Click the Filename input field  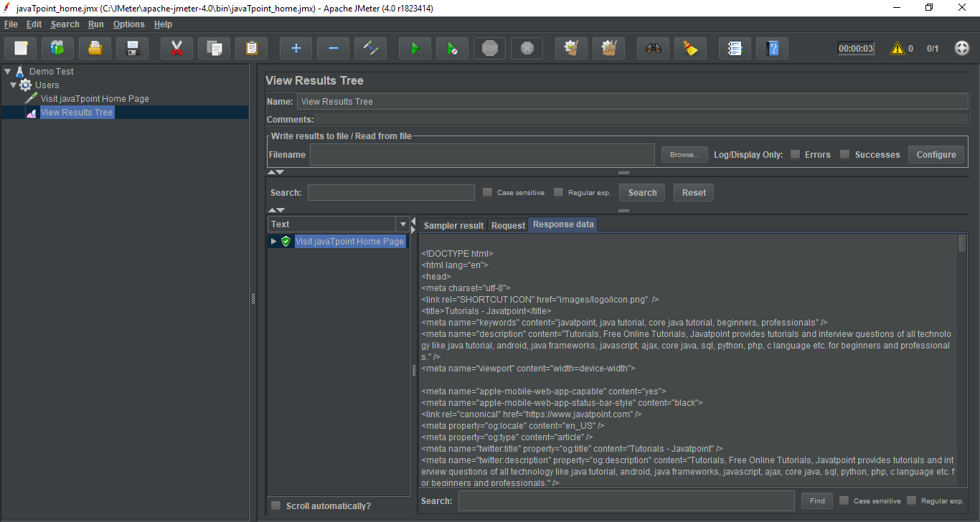point(482,154)
